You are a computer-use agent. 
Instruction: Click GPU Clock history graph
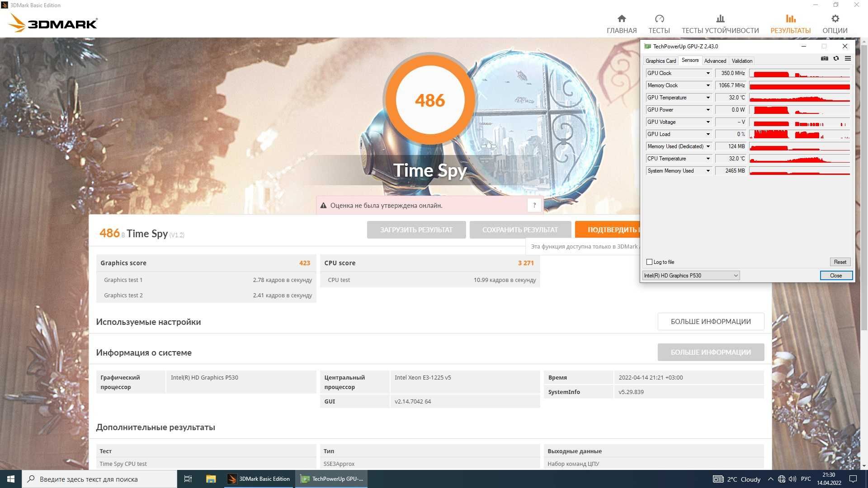(x=800, y=73)
